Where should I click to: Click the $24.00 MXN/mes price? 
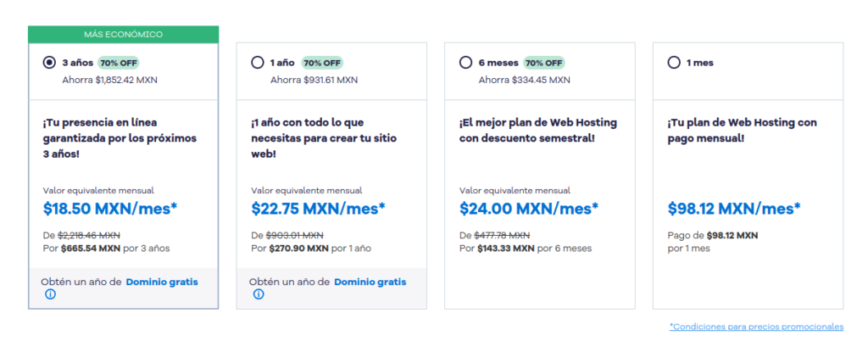coord(529,209)
